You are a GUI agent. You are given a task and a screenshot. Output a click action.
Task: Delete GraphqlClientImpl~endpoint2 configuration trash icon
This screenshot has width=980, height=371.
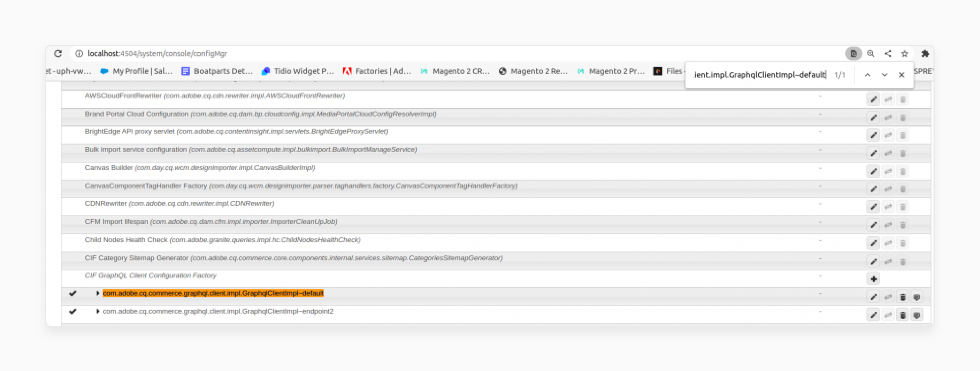coord(902,315)
